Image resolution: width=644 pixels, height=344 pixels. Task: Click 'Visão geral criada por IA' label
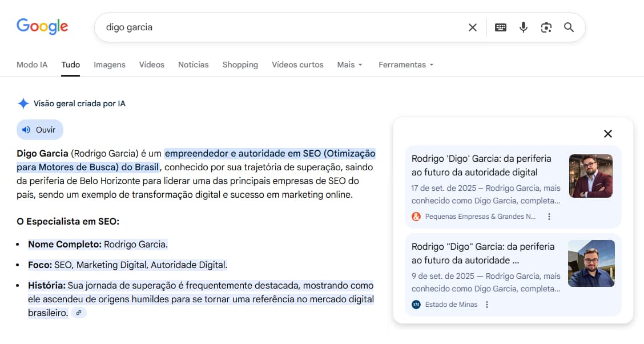pyautogui.click(x=79, y=103)
